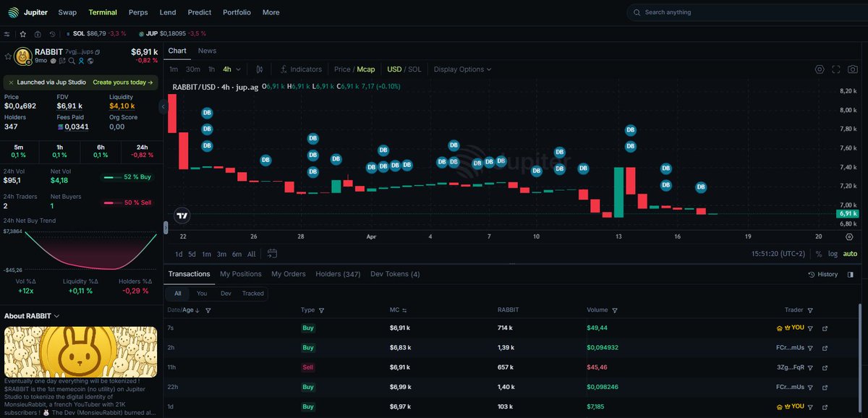Viewport: 868px width, 418px height.
Task: Filter transactions by Volume funnel icon
Action: pyautogui.click(x=614, y=310)
